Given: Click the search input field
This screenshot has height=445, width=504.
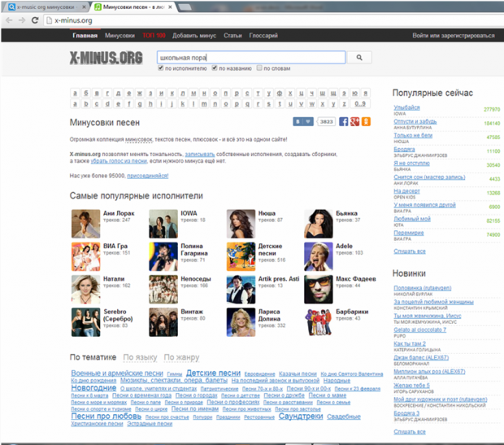Looking at the screenshot, I should click(251, 58).
